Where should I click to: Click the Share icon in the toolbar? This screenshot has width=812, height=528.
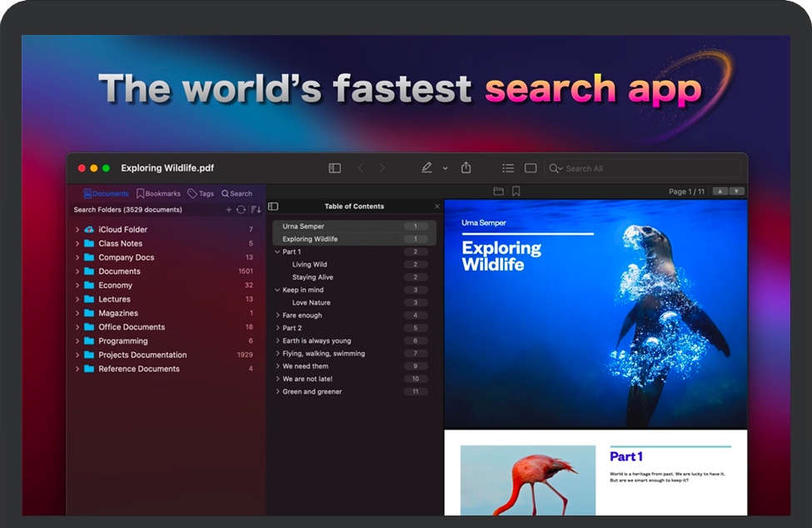coord(467,167)
